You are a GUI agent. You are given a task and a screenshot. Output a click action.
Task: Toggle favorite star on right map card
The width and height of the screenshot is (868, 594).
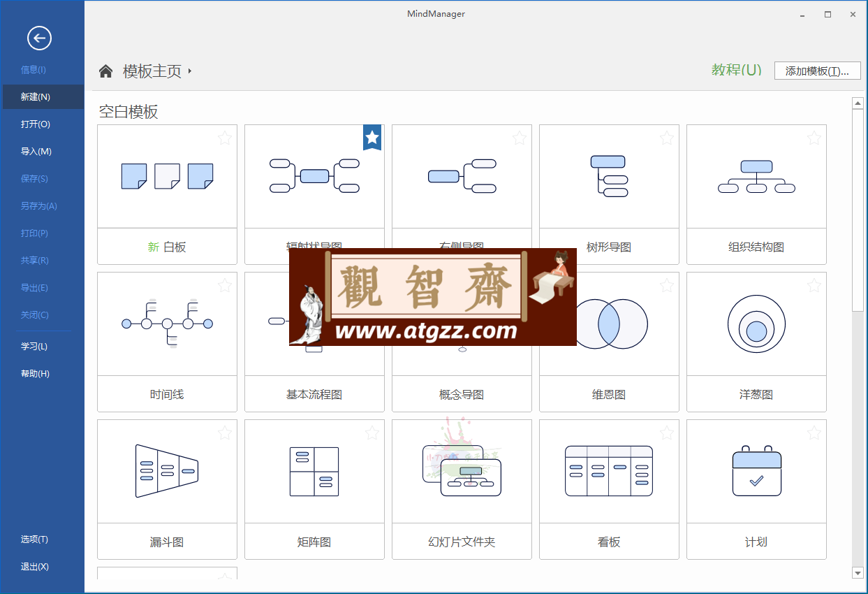(x=519, y=138)
